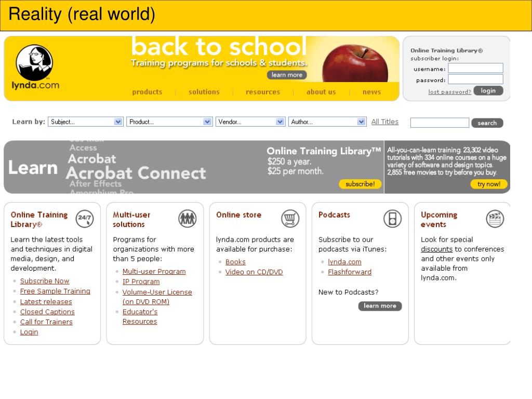Open the Books link

pos(235,262)
